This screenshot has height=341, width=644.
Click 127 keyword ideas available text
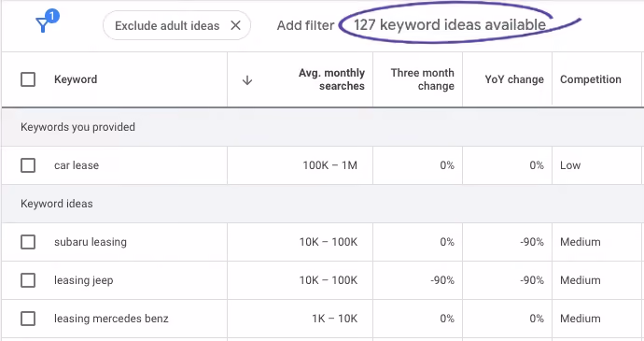(450, 25)
